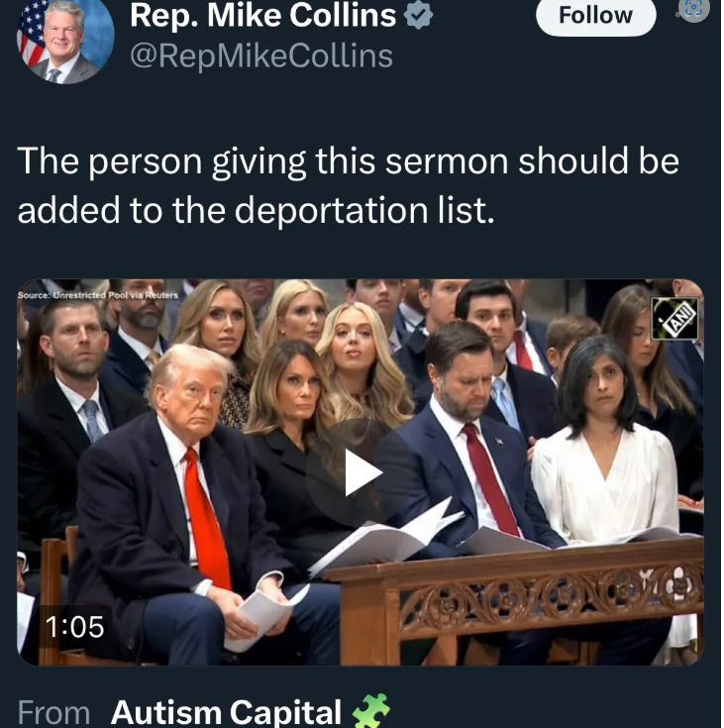Image resolution: width=724 pixels, height=728 pixels.
Task: Click the Rep. Mike Collins display name
Action: [x=262, y=15]
